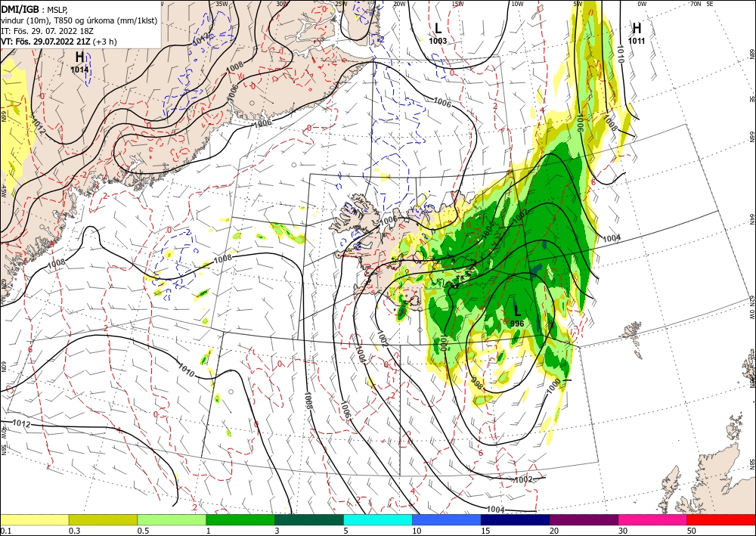756x536 pixels.
Task: Pick the cyan 5–10 mm legend swatch
Action: (378, 519)
